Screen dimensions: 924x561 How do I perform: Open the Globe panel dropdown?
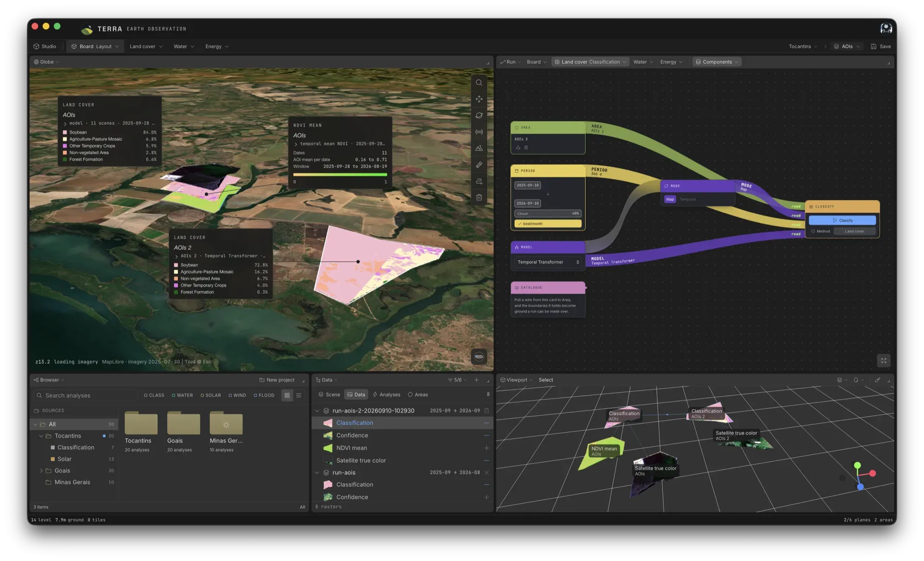46,62
